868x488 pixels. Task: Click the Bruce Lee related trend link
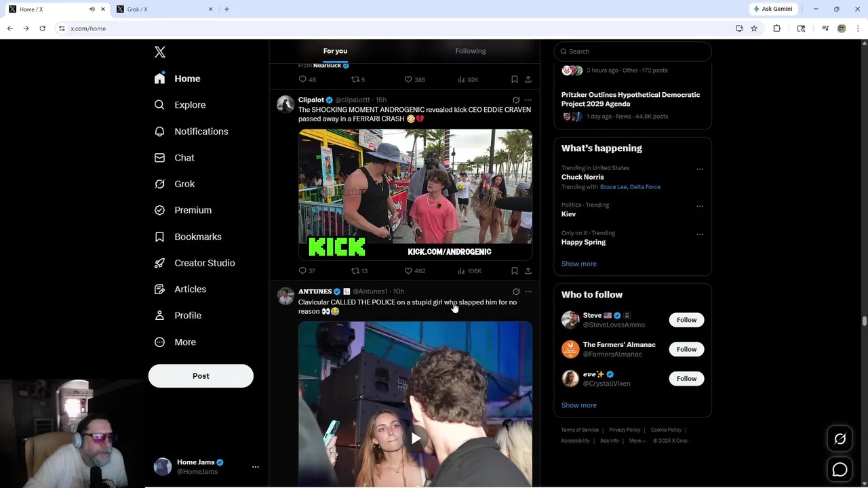point(614,187)
